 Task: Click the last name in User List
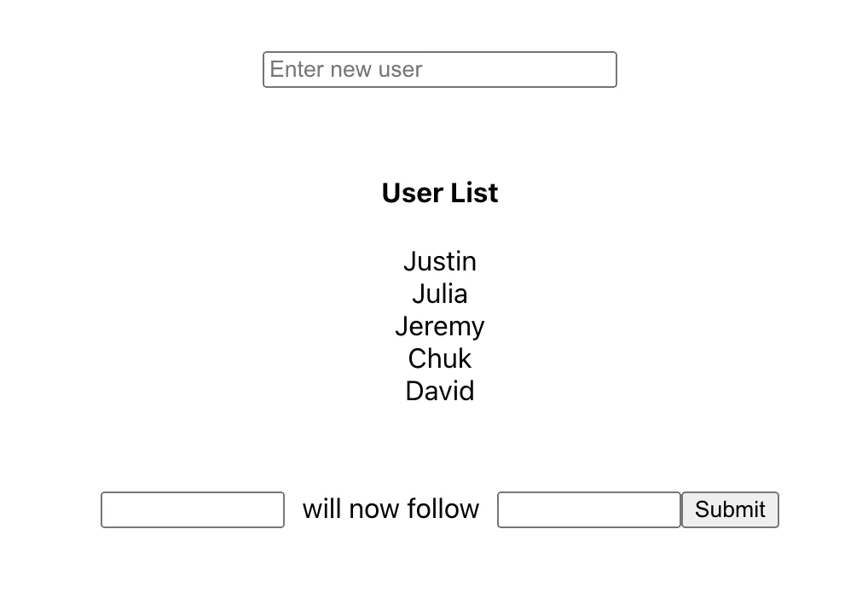[439, 391]
